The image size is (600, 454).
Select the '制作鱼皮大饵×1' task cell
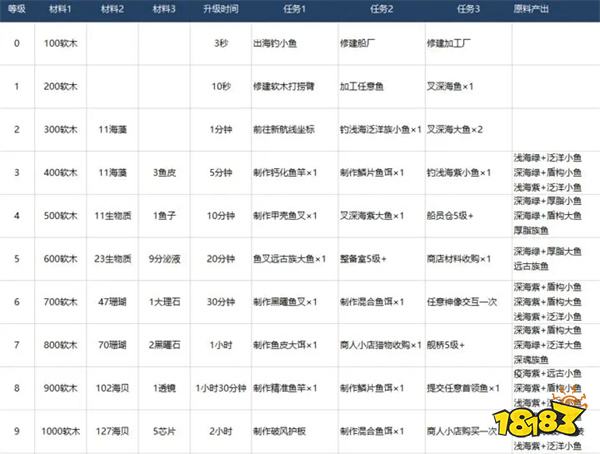point(285,345)
